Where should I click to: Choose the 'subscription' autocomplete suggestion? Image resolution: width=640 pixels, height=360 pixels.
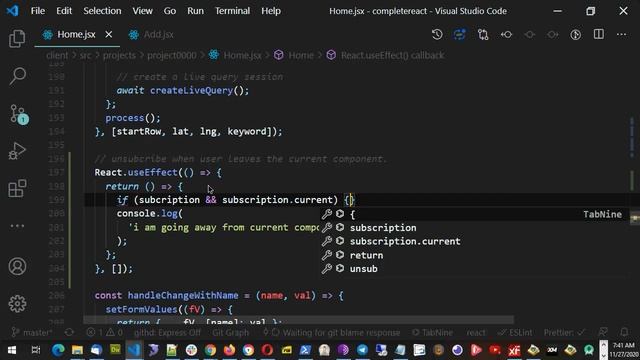click(x=473, y=228)
